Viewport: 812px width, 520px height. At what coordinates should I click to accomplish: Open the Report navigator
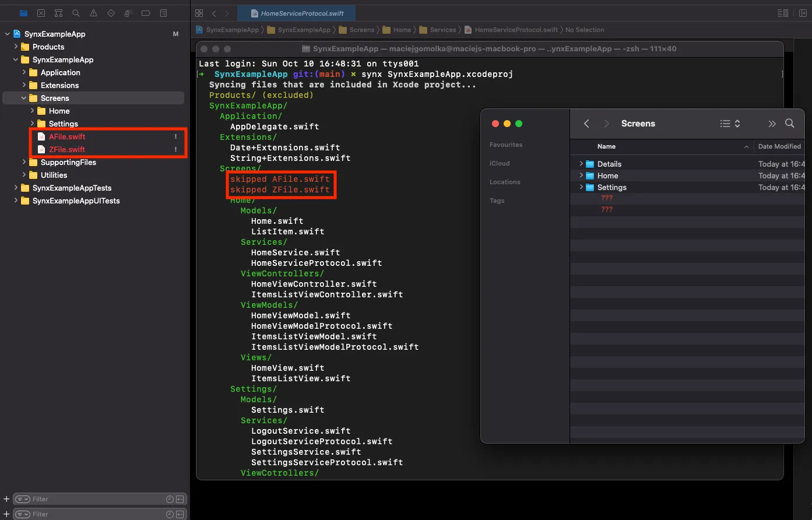(x=163, y=13)
